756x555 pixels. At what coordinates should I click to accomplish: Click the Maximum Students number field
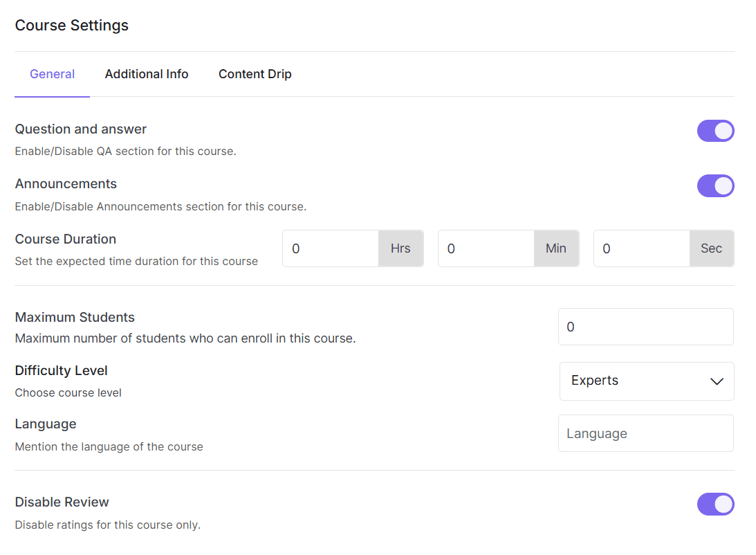645,326
